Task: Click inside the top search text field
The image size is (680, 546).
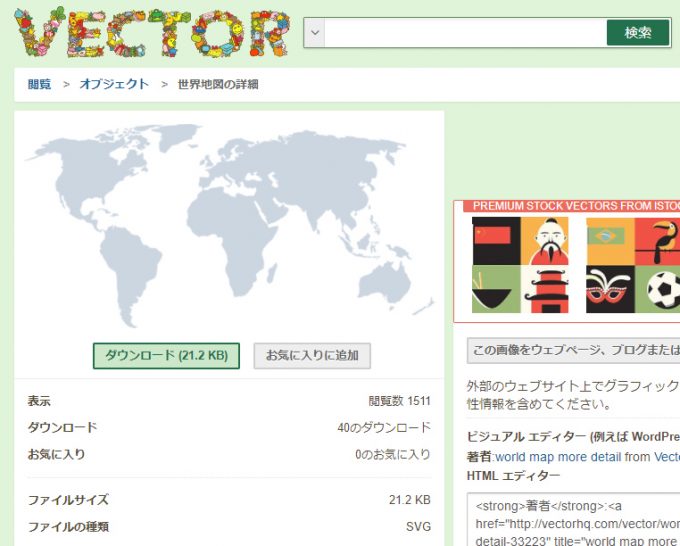Action: point(465,33)
